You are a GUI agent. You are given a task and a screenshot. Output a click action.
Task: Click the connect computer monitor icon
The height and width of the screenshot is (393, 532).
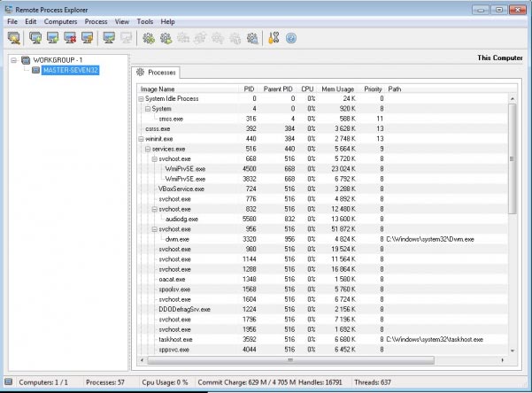coord(109,38)
